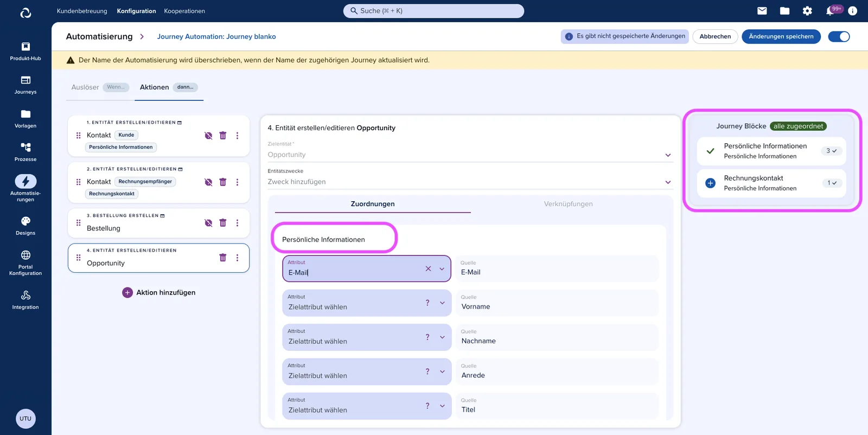This screenshot has height=435, width=868.
Task: Expand the Rechnungskontakt block count 1
Action: coord(832,183)
